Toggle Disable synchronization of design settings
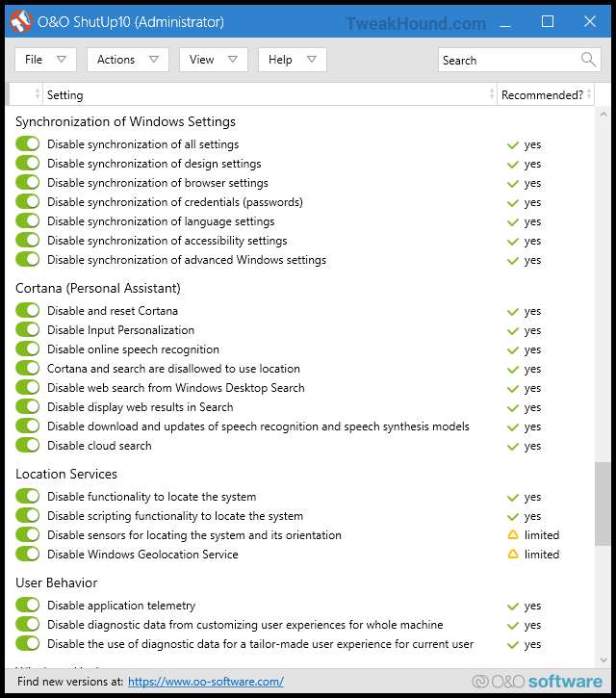616x698 pixels. tap(28, 163)
